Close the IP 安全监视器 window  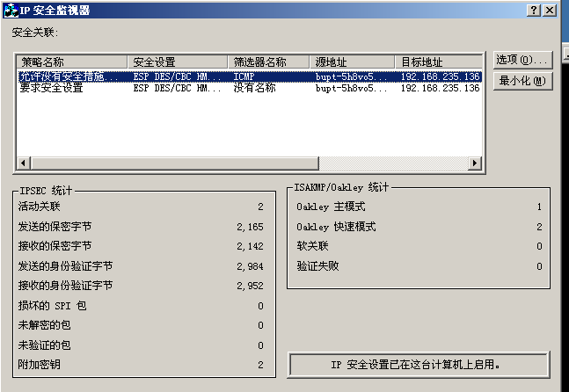coord(549,10)
